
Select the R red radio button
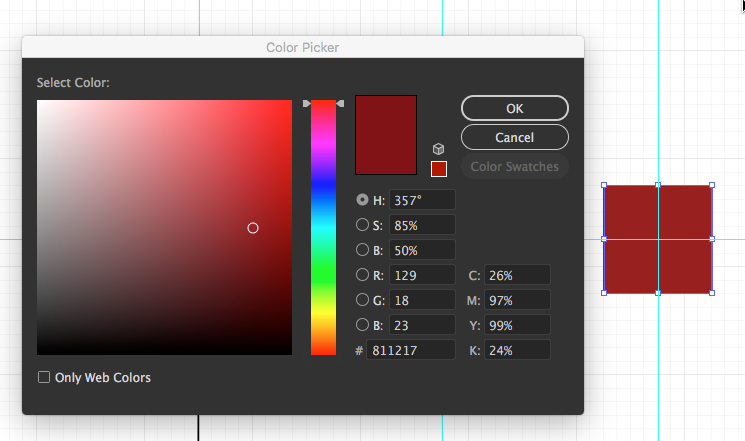362,275
